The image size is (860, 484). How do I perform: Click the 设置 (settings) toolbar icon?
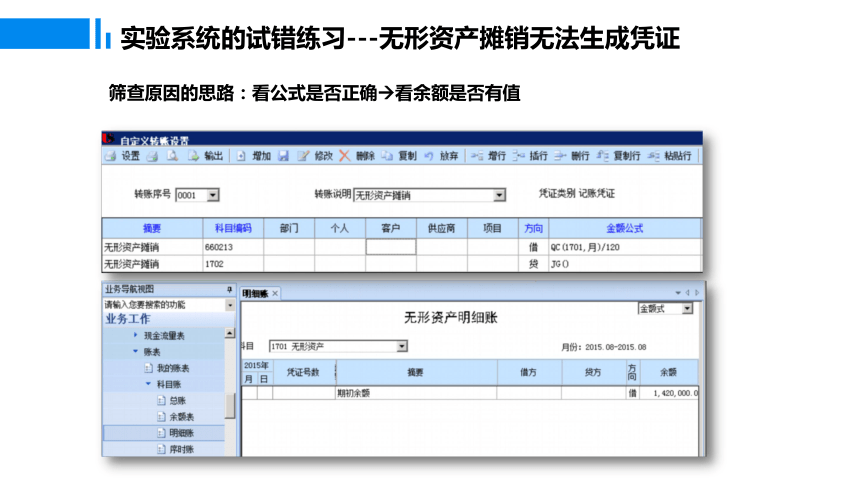(111, 156)
